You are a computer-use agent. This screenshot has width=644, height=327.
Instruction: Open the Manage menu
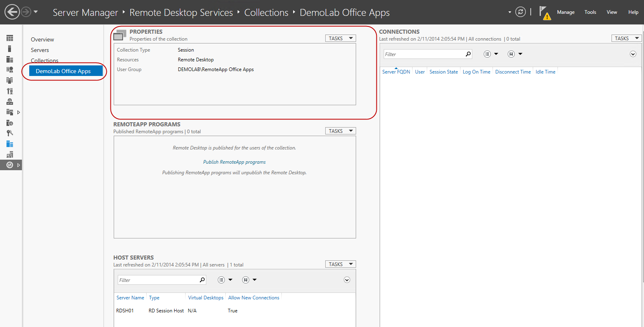tap(566, 12)
